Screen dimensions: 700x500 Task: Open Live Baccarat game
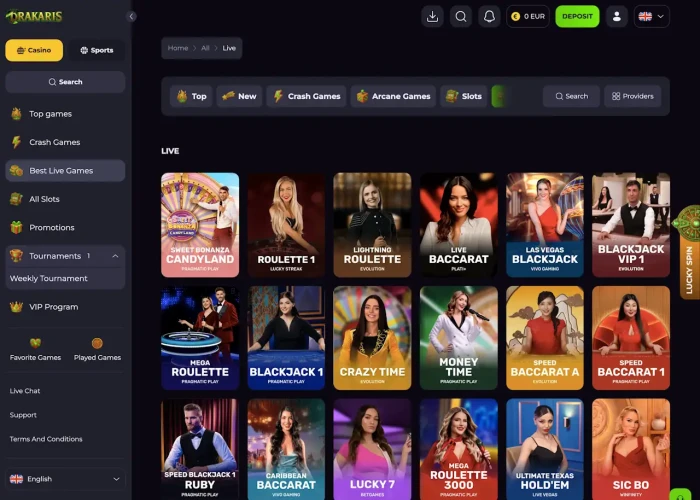pos(458,225)
